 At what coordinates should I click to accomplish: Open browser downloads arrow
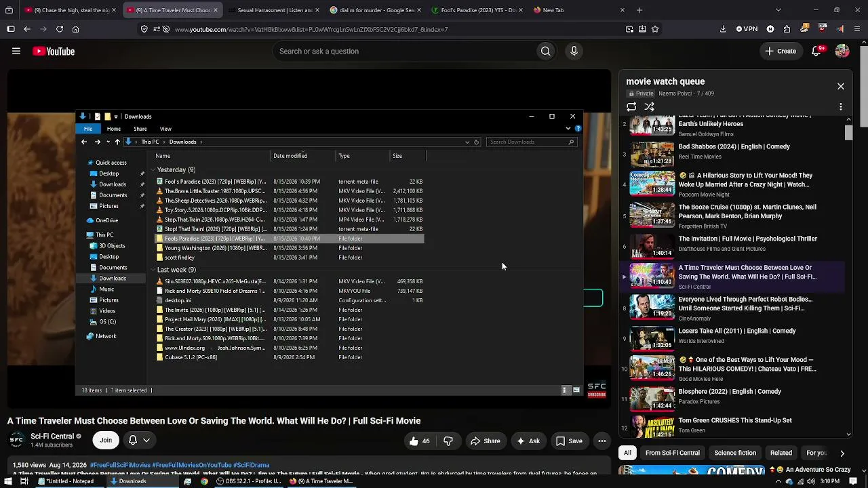[724, 29]
